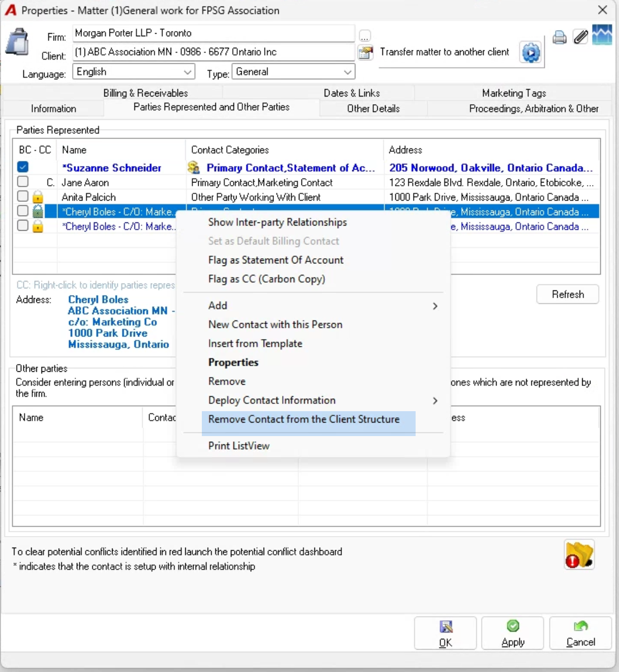The image size is (619, 672).
Task: Uncheck the Suzanne Schneider BC checkbox
Action: (x=23, y=167)
